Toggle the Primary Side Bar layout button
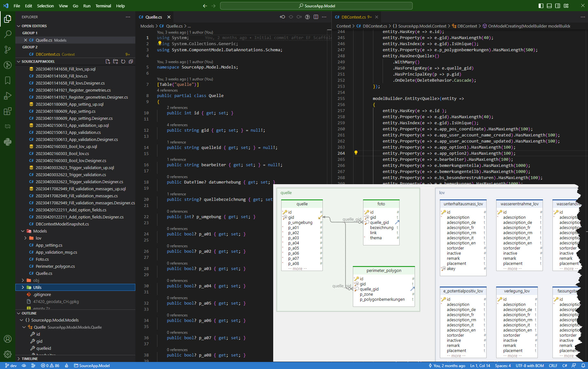Image resolution: width=588 pixels, height=369 pixels. [541, 6]
